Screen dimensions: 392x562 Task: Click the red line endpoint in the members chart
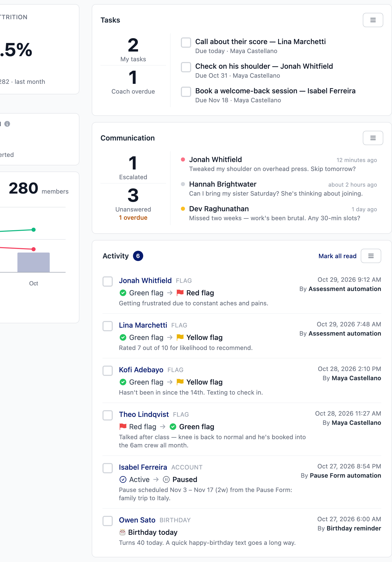34,249
